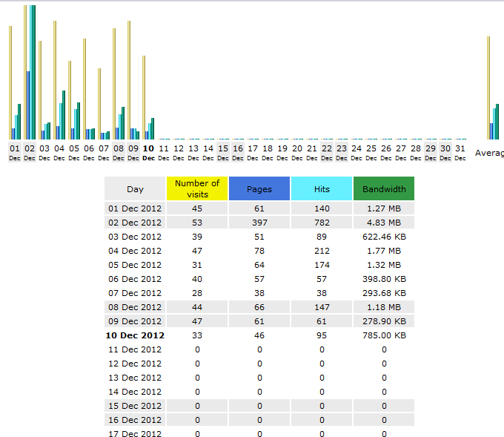Click the tall visits bar for 02 Dec

tap(25, 73)
